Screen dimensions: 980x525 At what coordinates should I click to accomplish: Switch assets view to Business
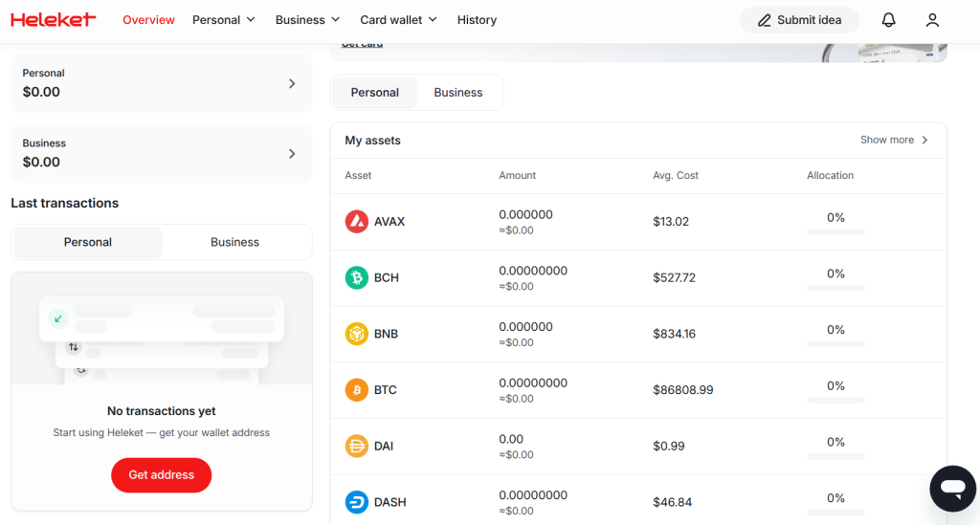click(x=457, y=93)
